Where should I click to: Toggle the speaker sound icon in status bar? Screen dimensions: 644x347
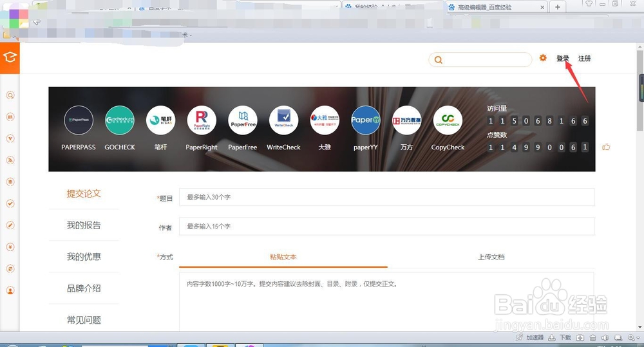point(605,337)
